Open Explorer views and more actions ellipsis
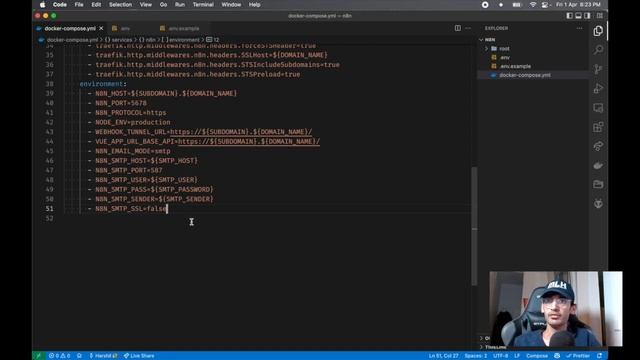 point(579,28)
